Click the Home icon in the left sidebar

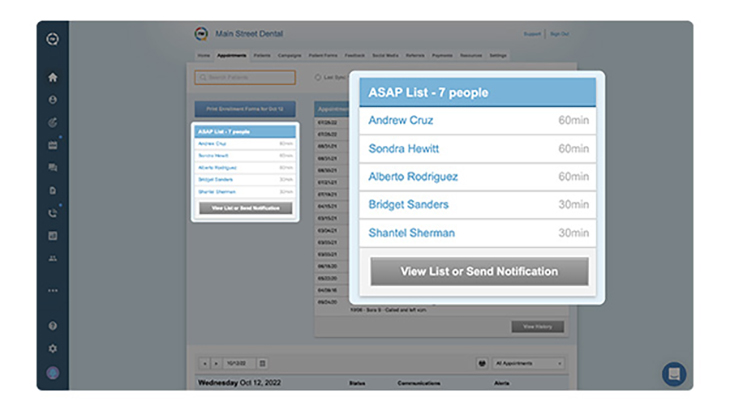pyautogui.click(x=53, y=77)
